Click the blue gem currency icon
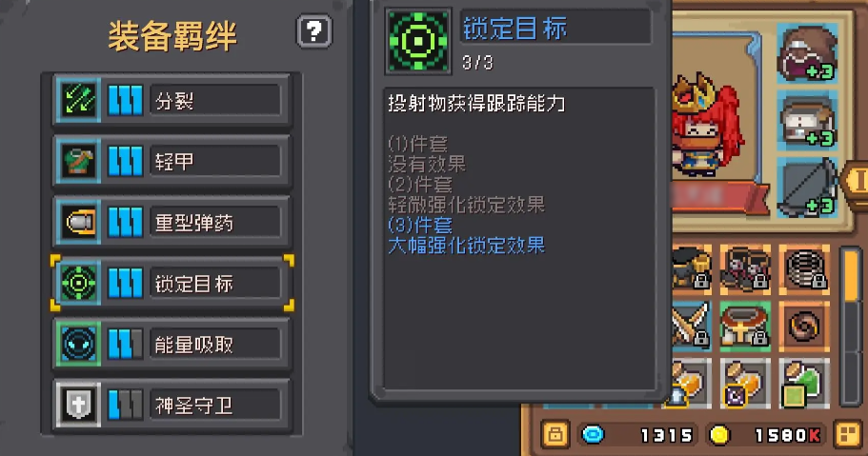 click(593, 435)
